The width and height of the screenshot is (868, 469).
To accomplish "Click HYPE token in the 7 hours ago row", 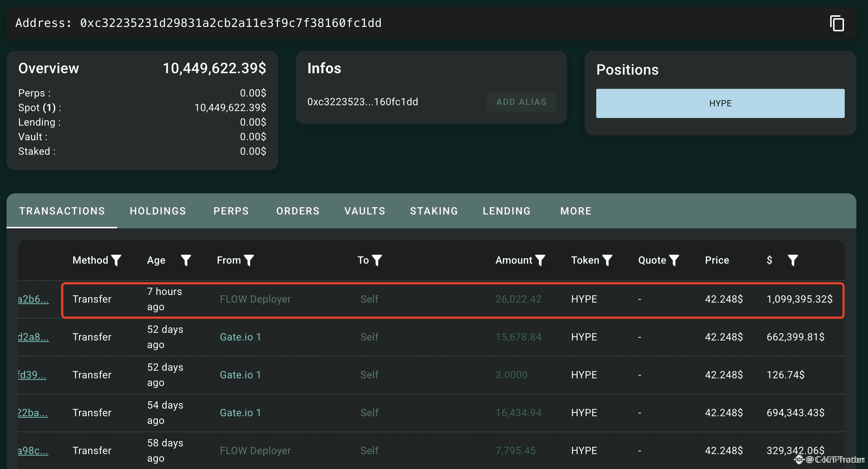I will point(584,299).
